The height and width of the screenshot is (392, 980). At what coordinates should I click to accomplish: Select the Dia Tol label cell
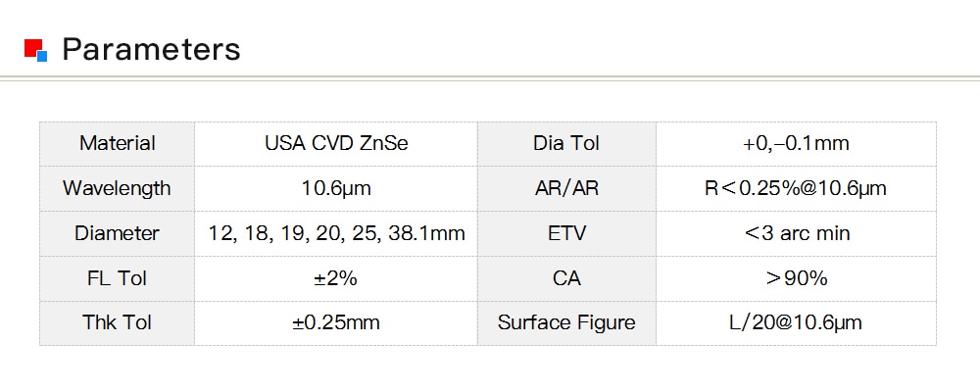566,144
